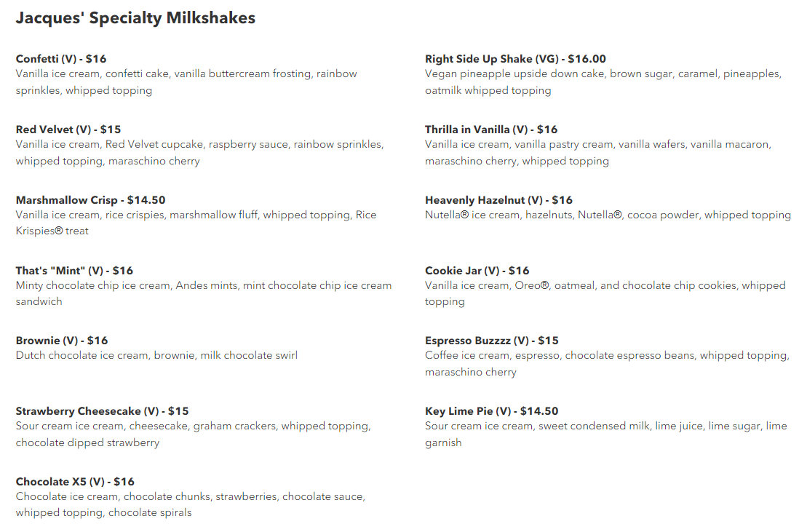Click the Minty chocolate chip ice cream description
The width and height of the screenshot is (799, 532).
204,293
